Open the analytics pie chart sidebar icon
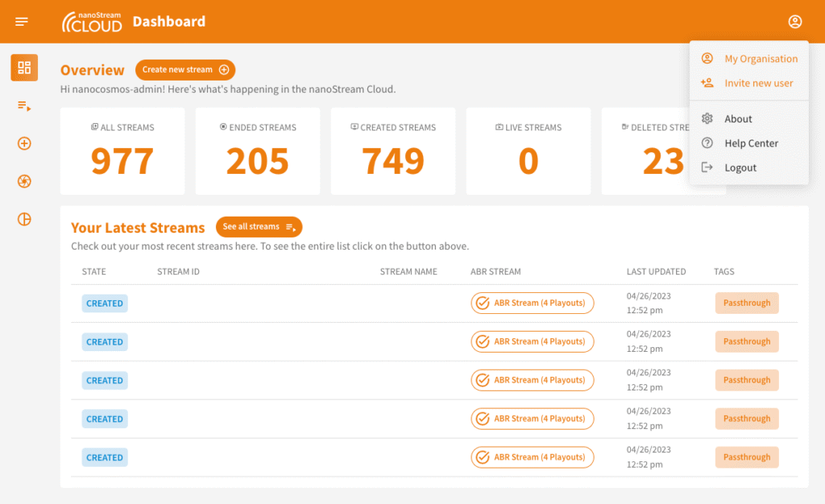 pos(24,219)
